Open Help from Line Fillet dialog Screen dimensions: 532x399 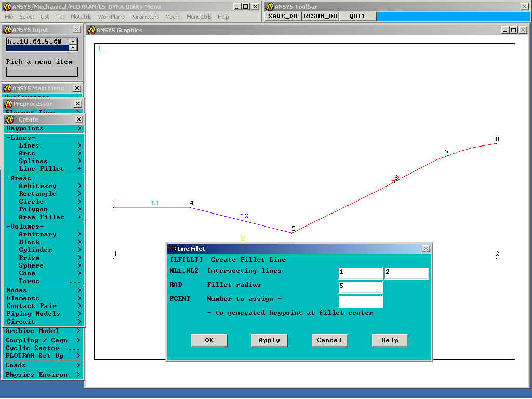pyautogui.click(x=390, y=340)
